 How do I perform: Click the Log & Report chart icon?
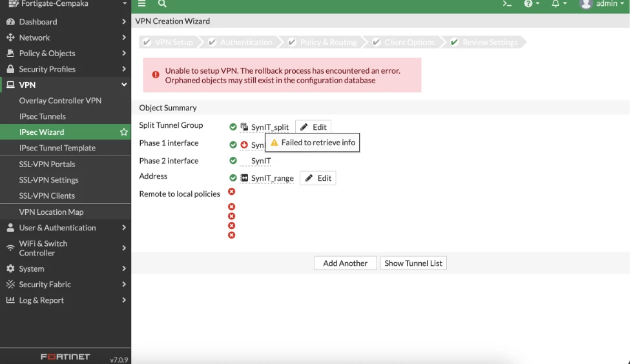pos(10,300)
